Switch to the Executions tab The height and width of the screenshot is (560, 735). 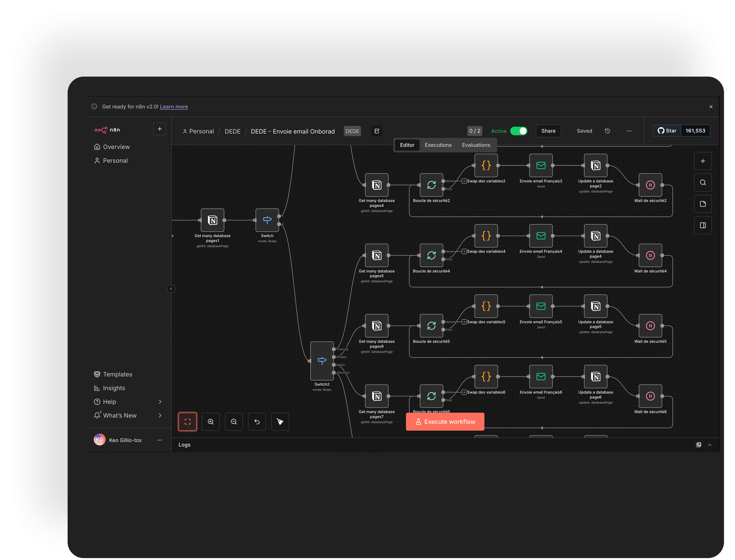(x=438, y=145)
